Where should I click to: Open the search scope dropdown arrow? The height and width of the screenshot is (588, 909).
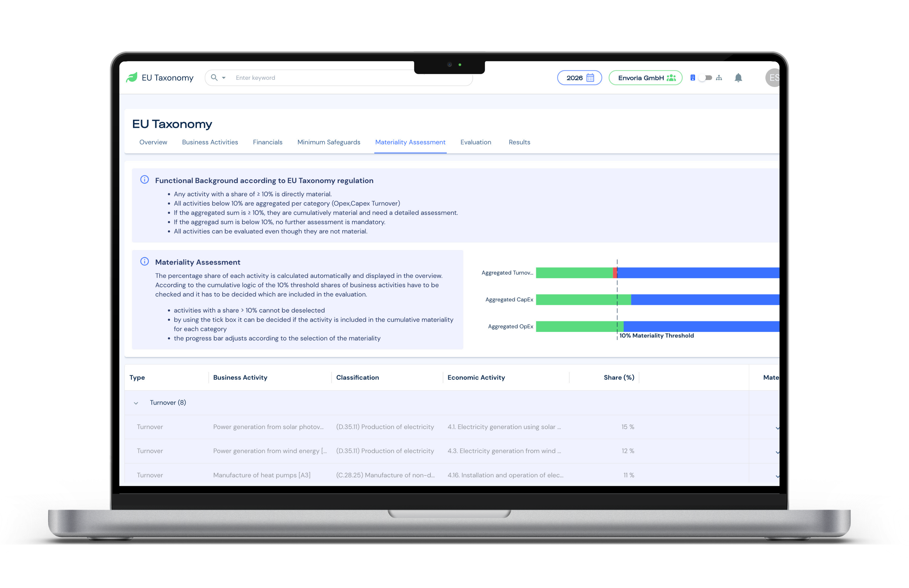point(223,77)
